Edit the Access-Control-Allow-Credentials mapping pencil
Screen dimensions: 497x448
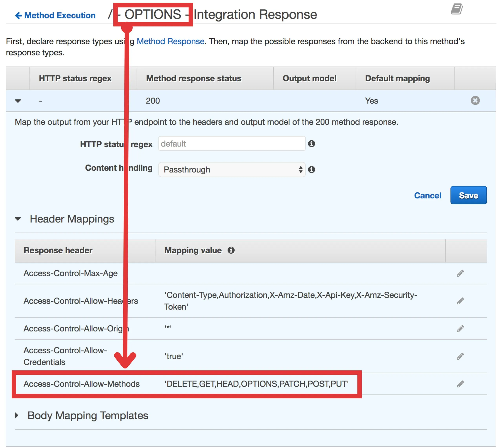pyautogui.click(x=460, y=356)
